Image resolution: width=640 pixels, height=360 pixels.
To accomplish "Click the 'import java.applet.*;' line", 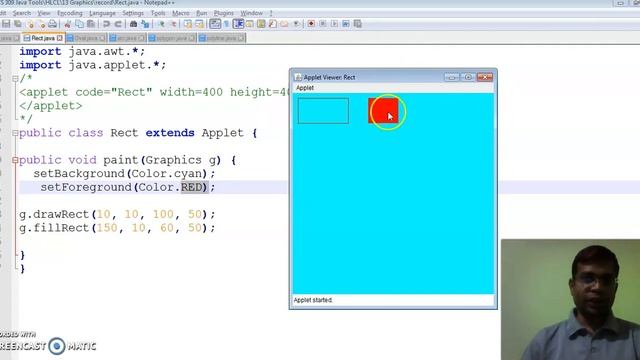I will (93, 65).
